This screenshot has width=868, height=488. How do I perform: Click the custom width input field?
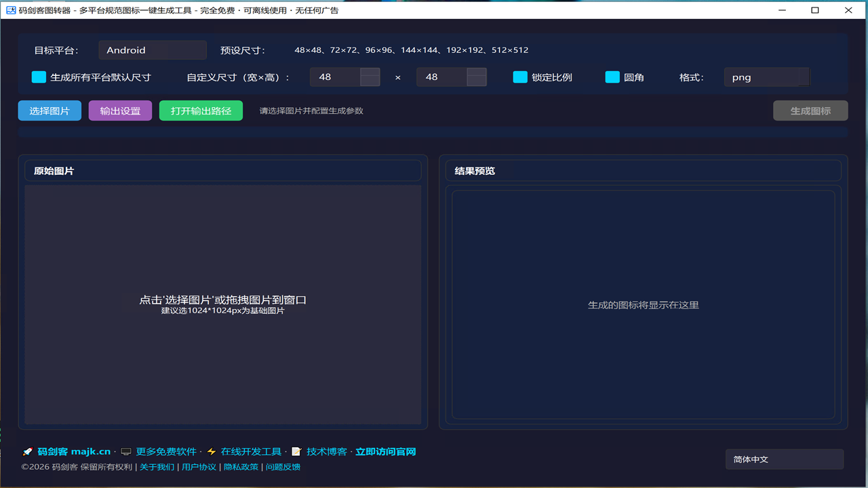point(336,77)
